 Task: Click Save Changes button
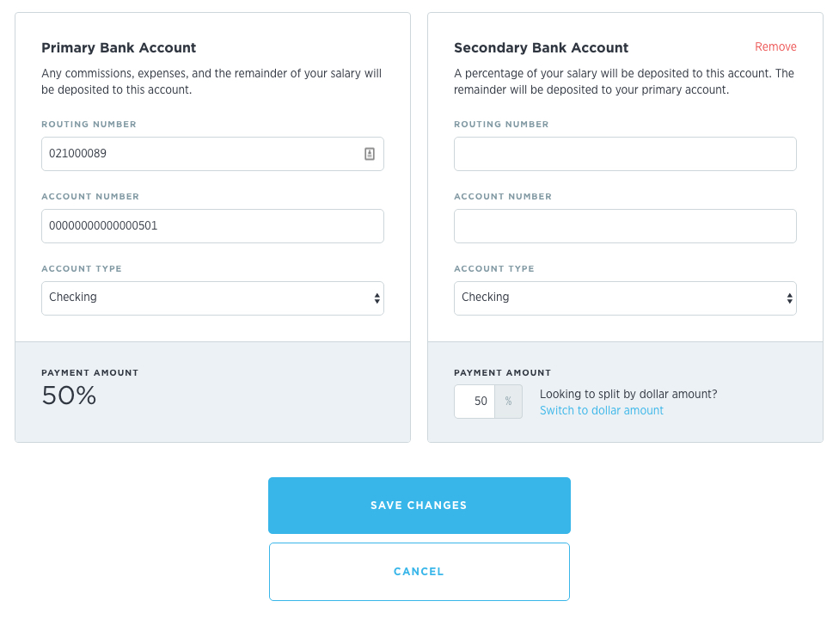419,506
